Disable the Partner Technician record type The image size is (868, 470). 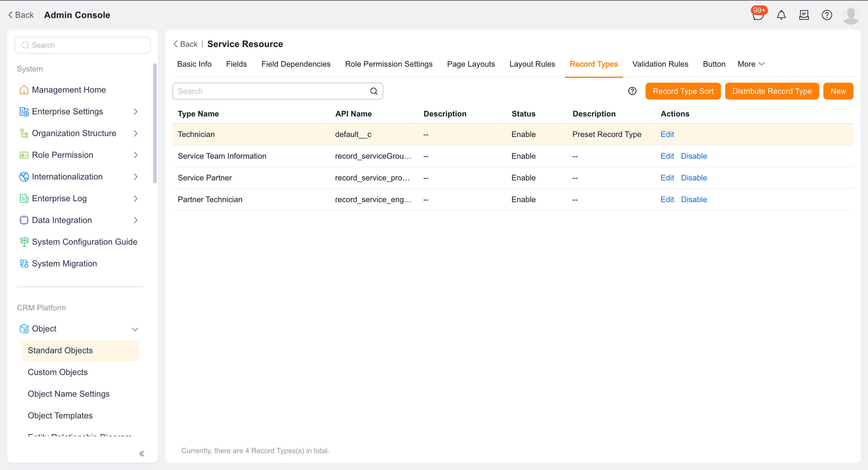694,200
